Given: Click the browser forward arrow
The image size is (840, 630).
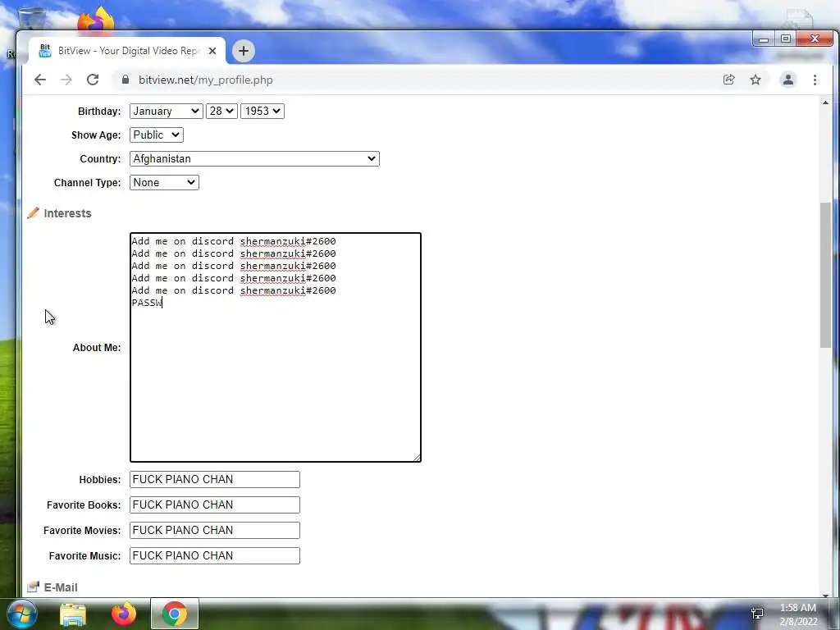Looking at the screenshot, I should pyautogui.click(x=66, y=80).
